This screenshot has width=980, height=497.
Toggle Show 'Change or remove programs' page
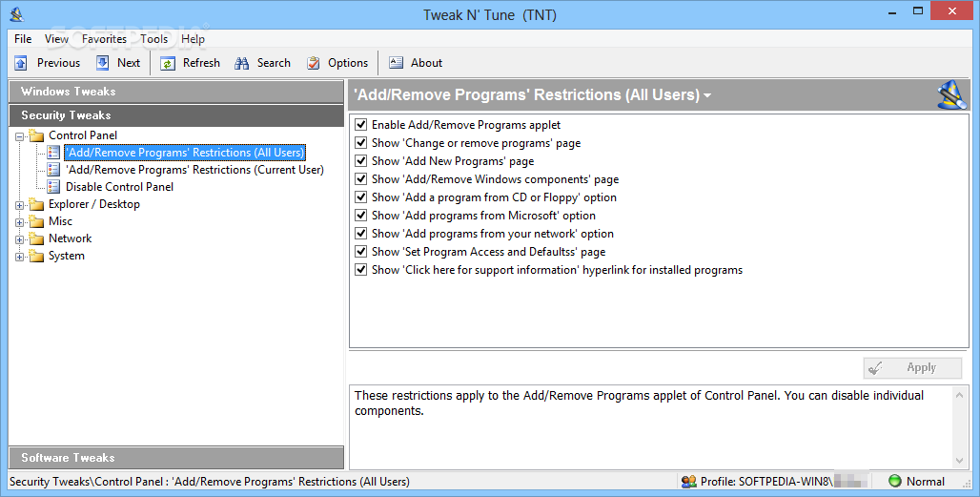[360, 142]
